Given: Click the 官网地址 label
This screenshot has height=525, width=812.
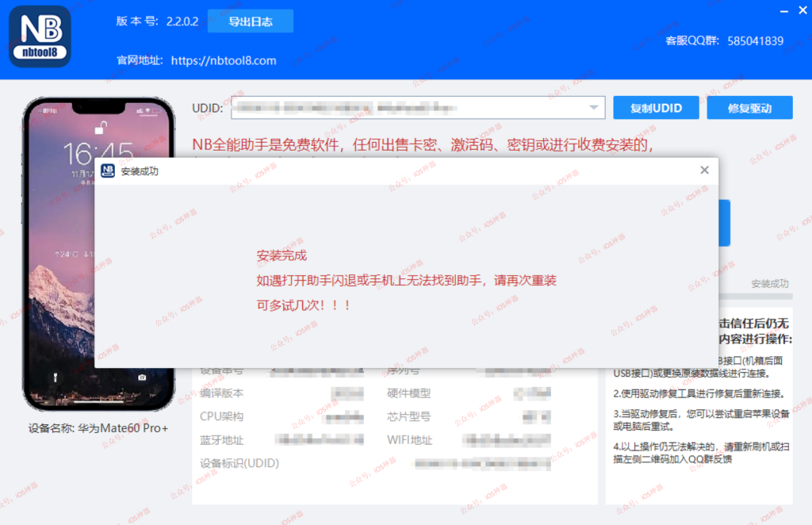Looking at the screenshot, I should tap(140, 60).
